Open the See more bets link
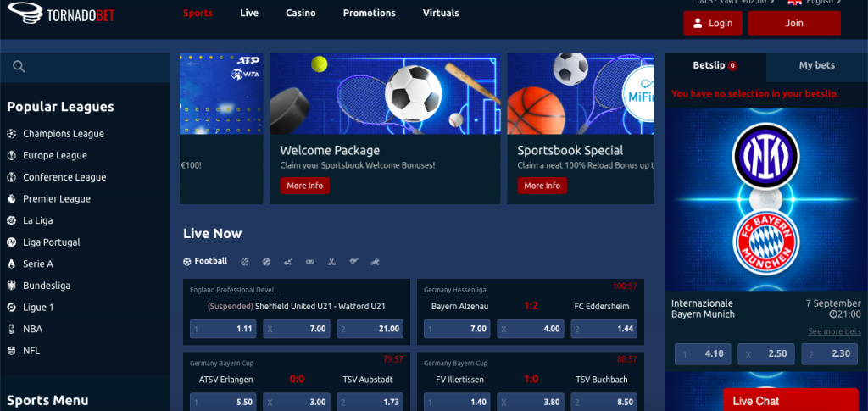Image resolution: width=868 pixels, height=411 pixels. [834, 331]
